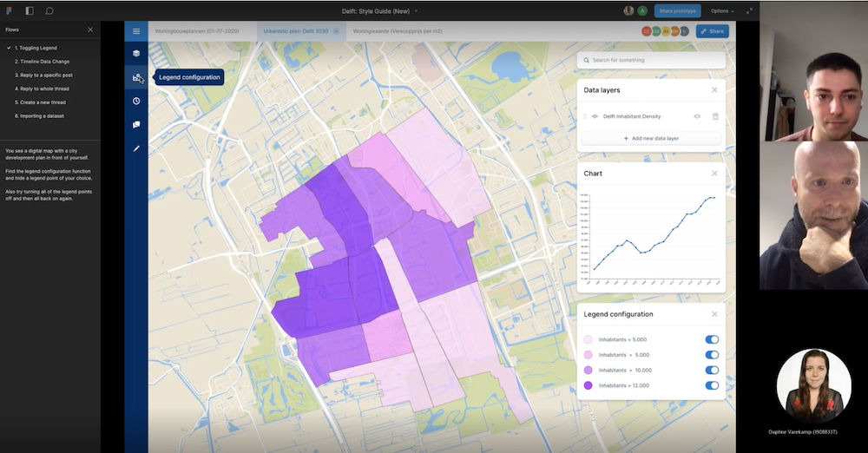Hide Delft Inhabitant Density layer with eye icon
868x453 pixels.
[x=697, y=116]
